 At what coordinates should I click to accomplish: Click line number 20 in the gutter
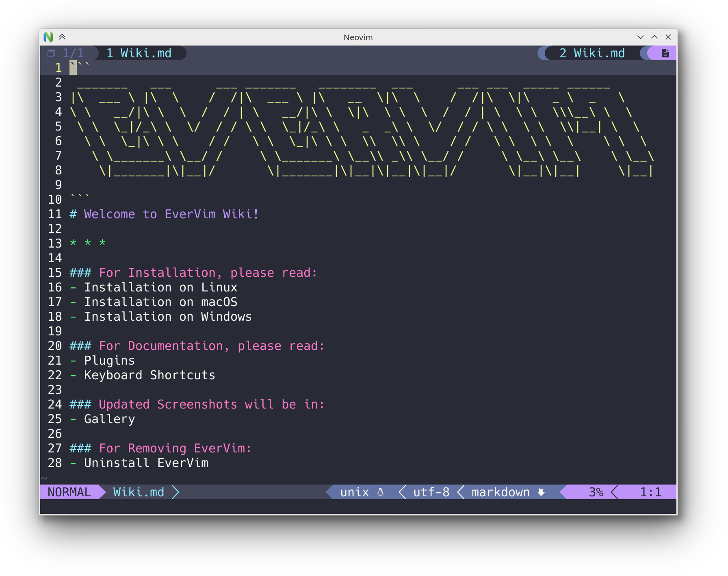point(55,346)
